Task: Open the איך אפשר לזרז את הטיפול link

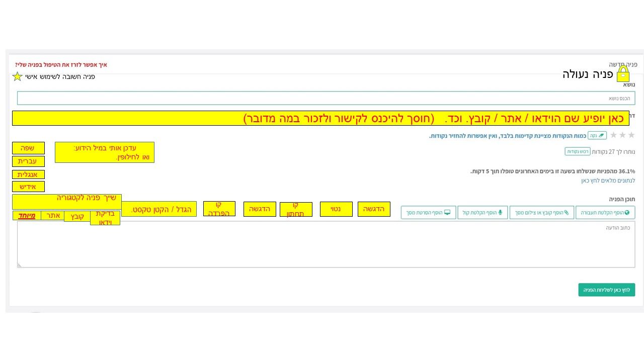Action: (x=61, y=65)
